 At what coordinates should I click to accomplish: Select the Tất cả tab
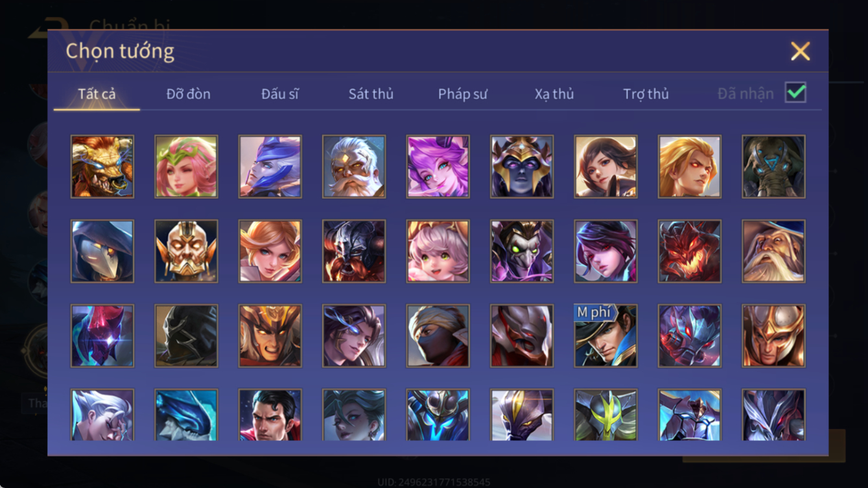tap(97, 94)
